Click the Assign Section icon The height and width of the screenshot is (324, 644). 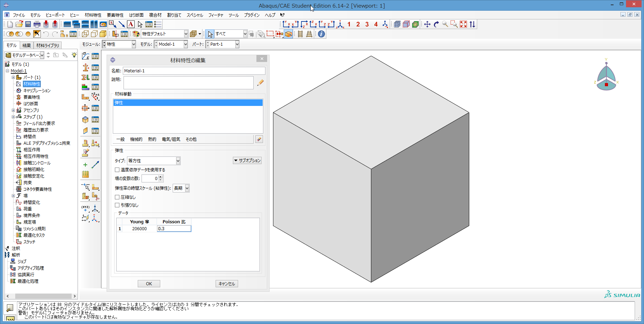tap(85, 77)
